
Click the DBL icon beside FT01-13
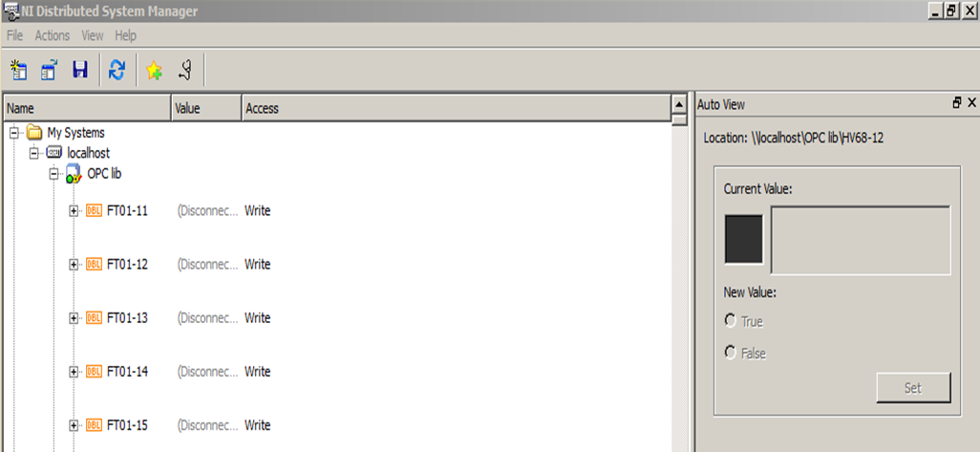pos(94,318)
